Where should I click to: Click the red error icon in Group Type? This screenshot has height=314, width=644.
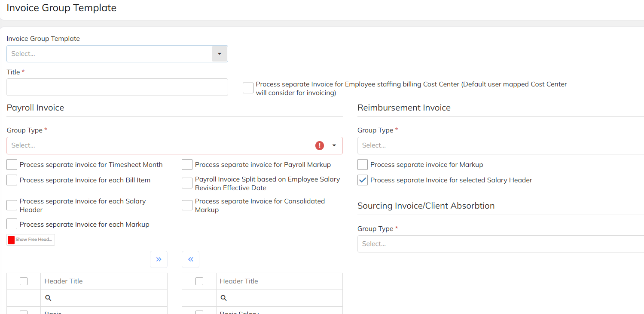[320, 145]
